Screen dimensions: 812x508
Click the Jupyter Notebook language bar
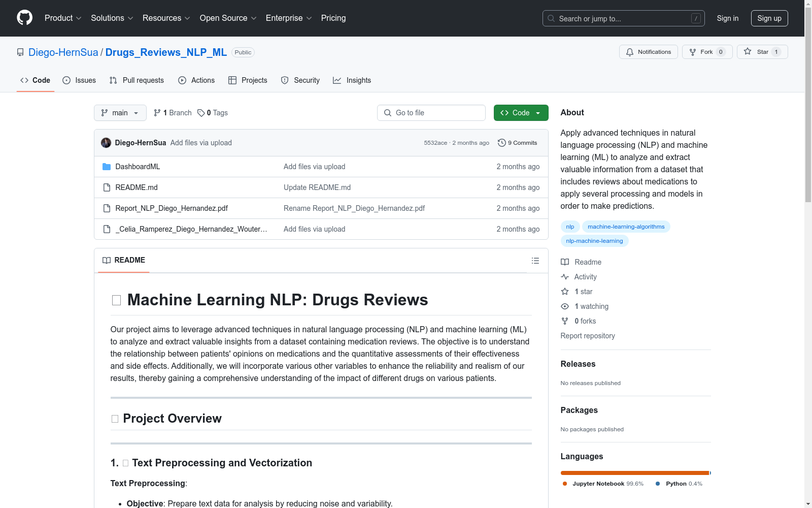click(x=634, y=473)
